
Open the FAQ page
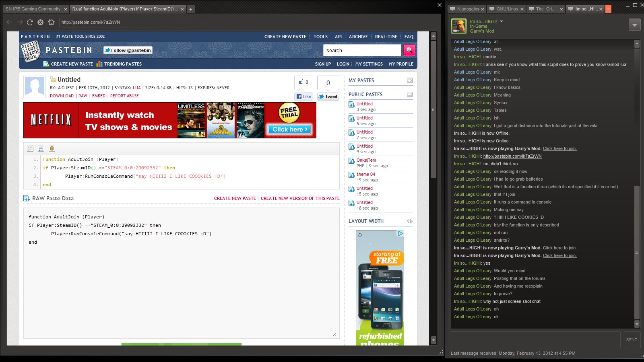409,37
